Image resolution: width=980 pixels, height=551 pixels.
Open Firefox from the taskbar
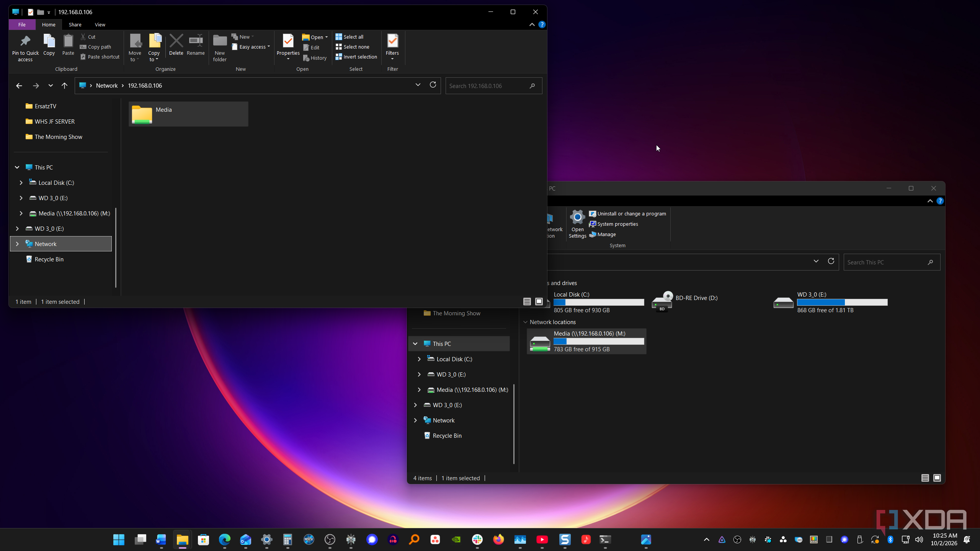point(498,540)
